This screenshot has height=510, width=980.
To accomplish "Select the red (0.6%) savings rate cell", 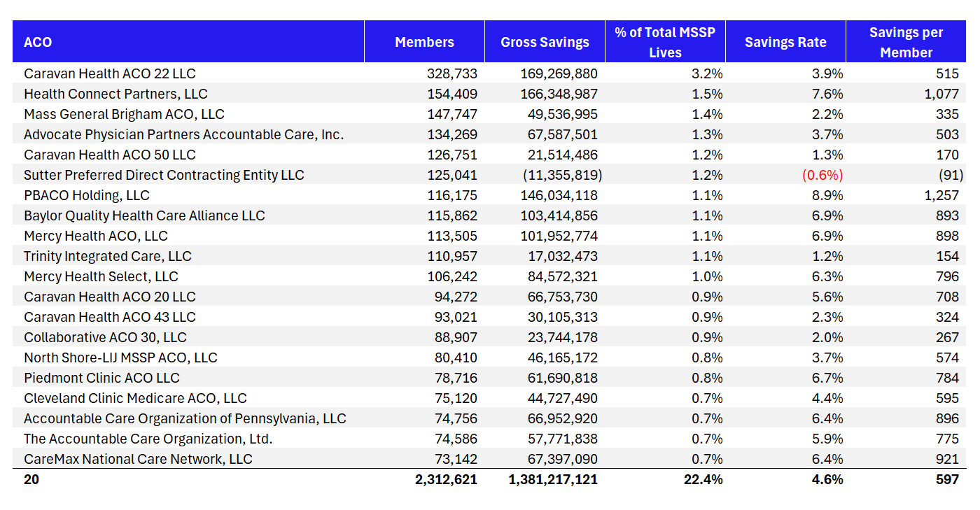I will point(822,175).
